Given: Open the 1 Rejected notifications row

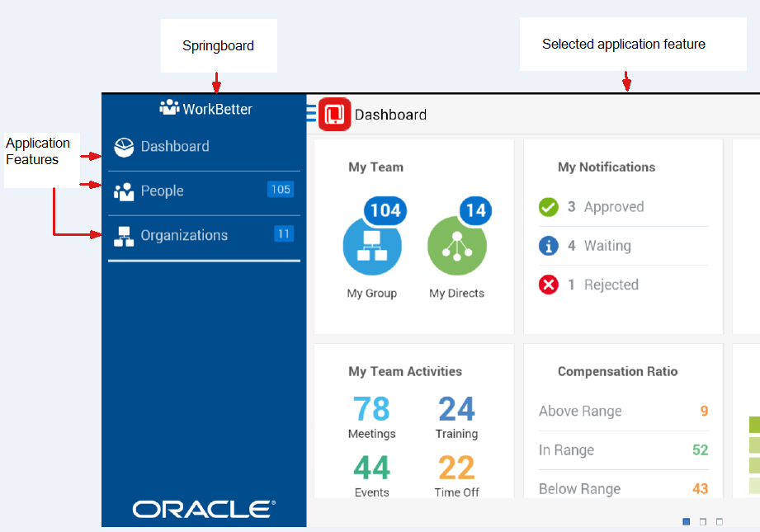Looking at the screenshot, I should [x=623, y=285].
